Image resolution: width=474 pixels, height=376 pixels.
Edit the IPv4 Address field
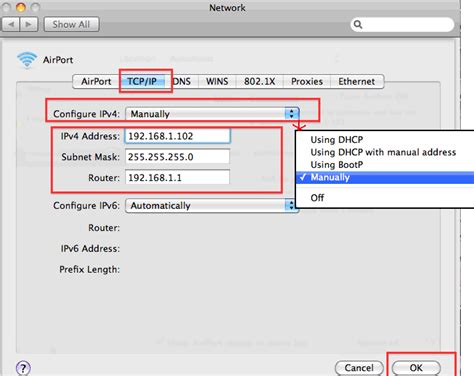click(x=177, y=136)
